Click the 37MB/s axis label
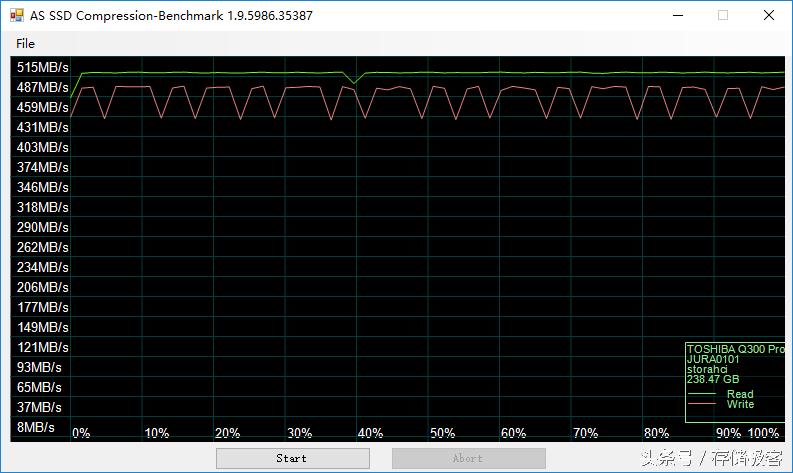The height and width of the screenshot is (473, 793). click(x=39, y=407)
